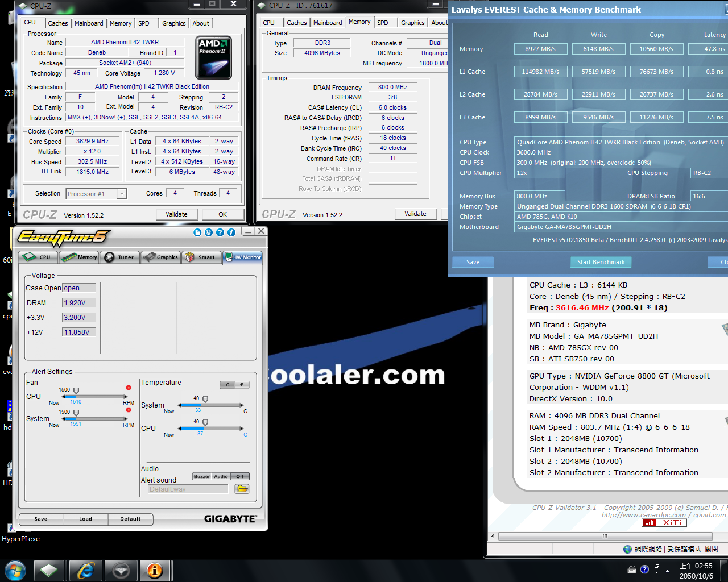Click the Default.wav alert sound field
Viewport: 728px width, 582px height.
188,489
